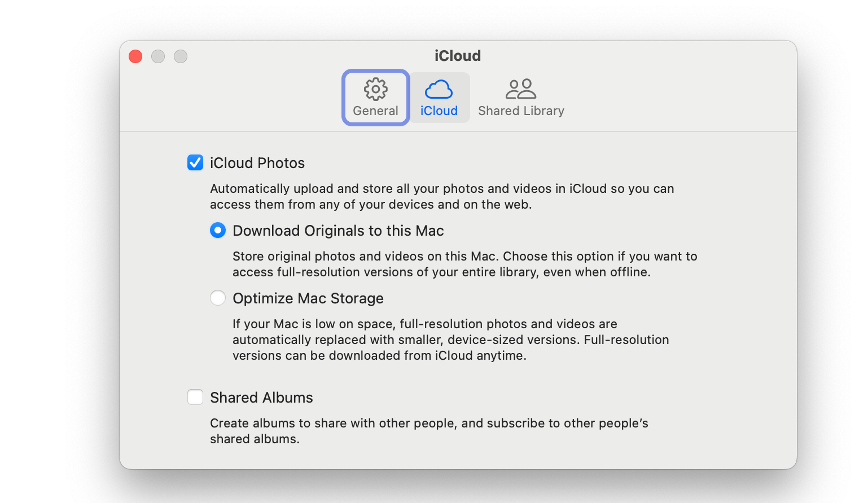Select Optimize Mac Storage

[x=218, y=298]
